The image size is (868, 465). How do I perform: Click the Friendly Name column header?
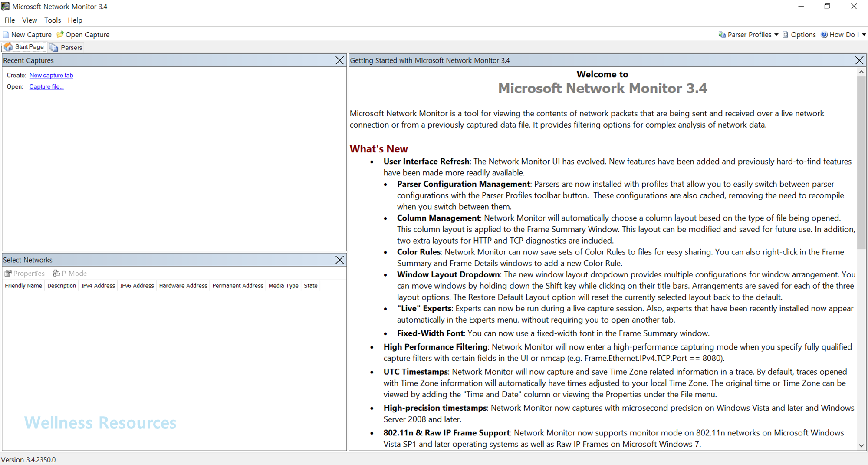pyautogui.click(x=23, y=286)
